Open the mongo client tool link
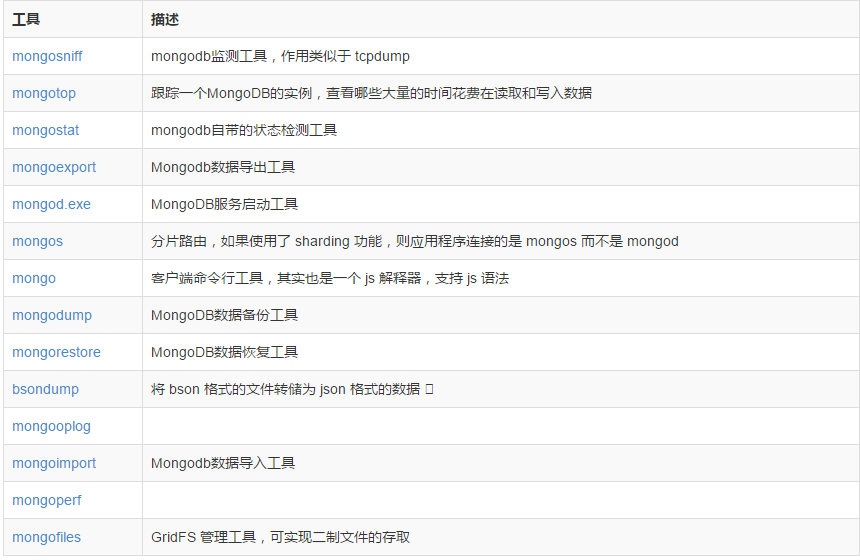Viewport: 860px width, 560px height. tap(34, 279)
